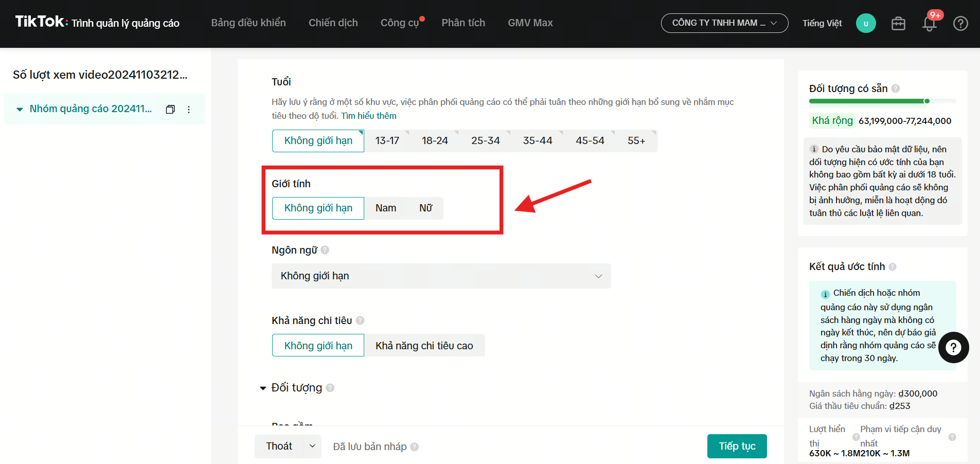Choose Nữ gender option
This screenshot has width=980, height=464.
[425, 208]
